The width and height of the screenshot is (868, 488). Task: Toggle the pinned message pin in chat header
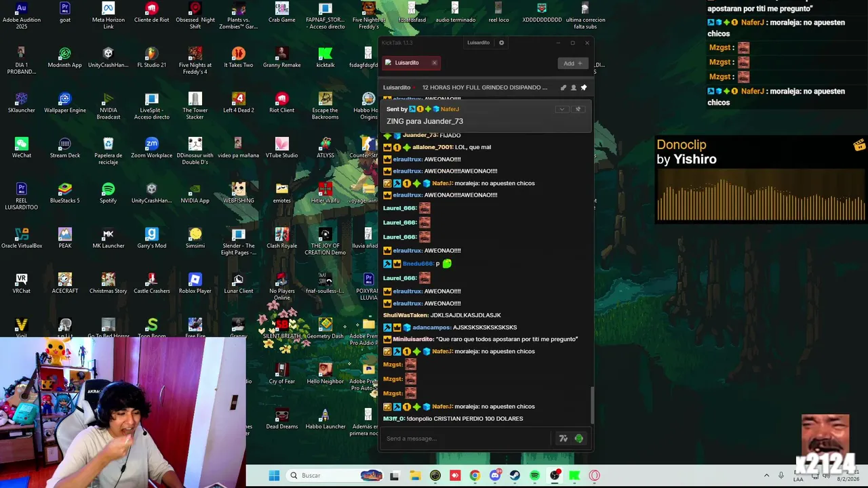[x=583, y=87]
